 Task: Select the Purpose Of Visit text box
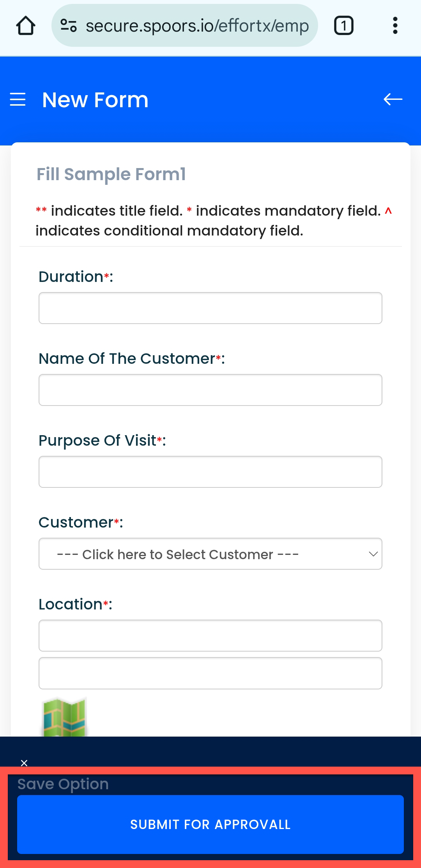click(x=210, y=472)
